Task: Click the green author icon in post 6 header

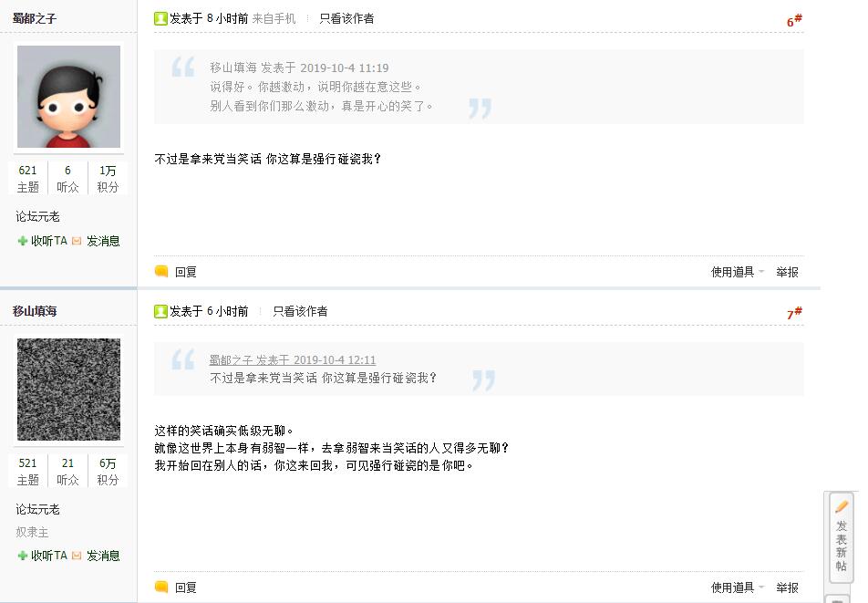Action: (160, 18)
